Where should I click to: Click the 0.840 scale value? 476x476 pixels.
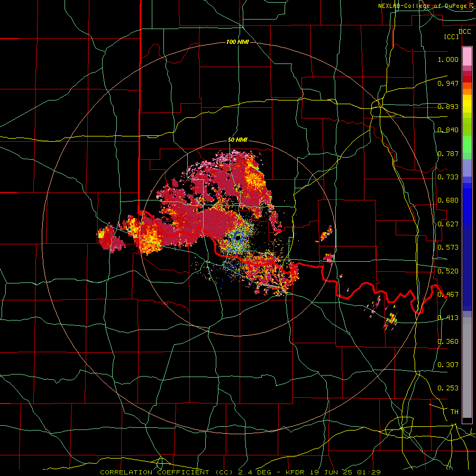(x=448, y=130)
